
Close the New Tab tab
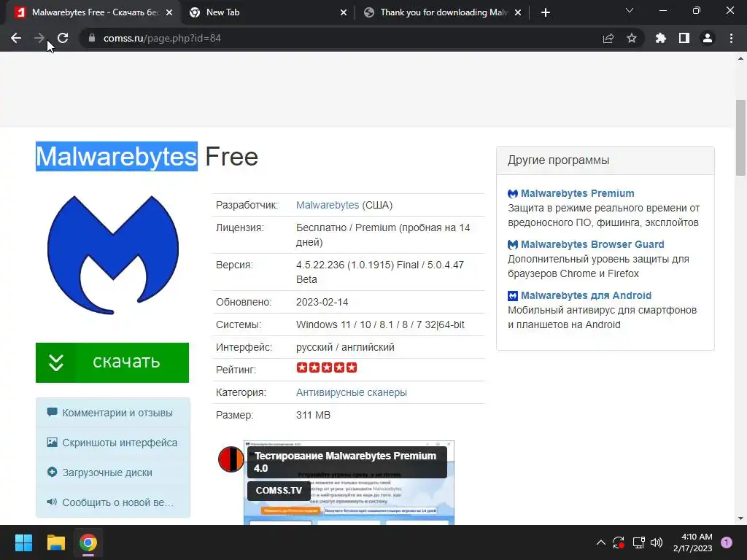(344, 12)
